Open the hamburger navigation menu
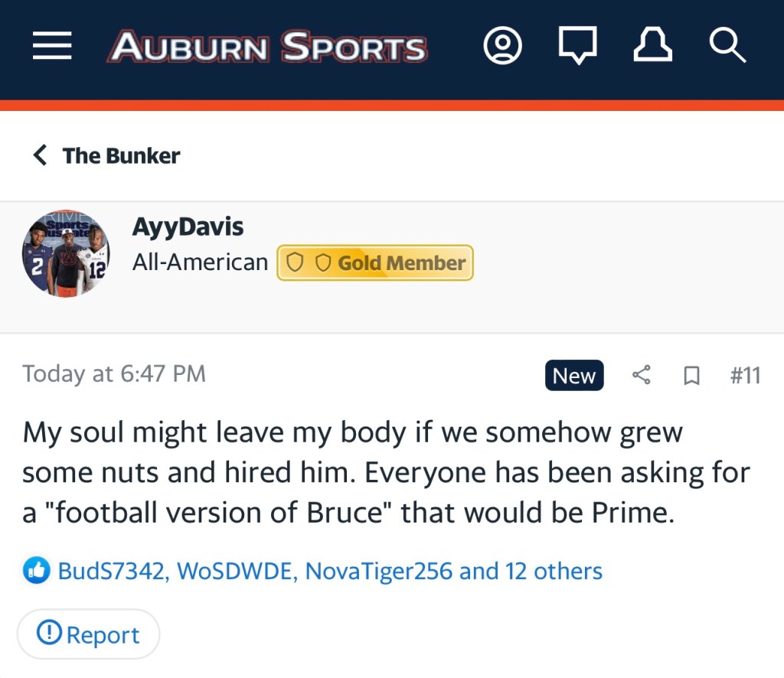Screen dimensions: 784x678 pyautogui.click(x=52, y=47)
